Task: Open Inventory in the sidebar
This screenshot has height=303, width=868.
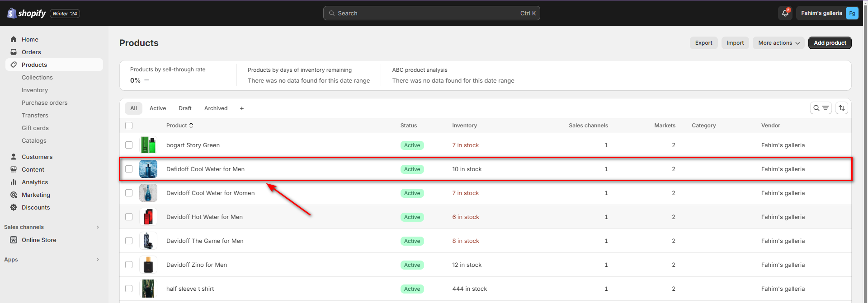Action: (35, 90)
